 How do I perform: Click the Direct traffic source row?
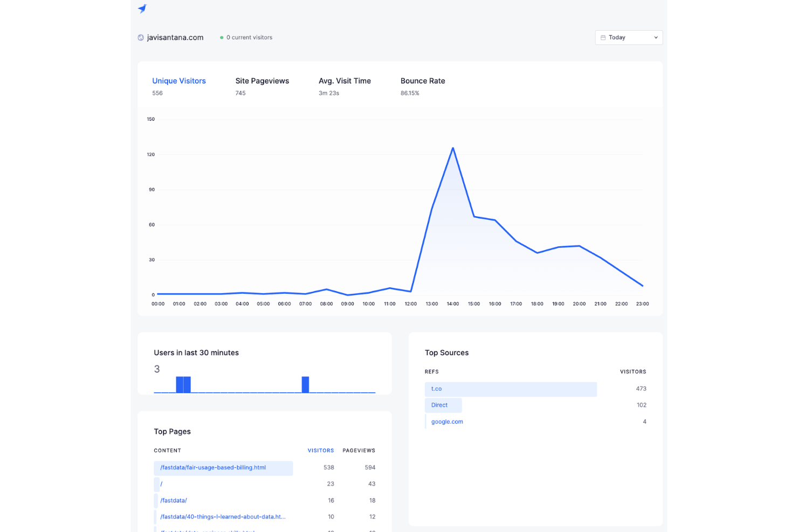pos(439,405)
